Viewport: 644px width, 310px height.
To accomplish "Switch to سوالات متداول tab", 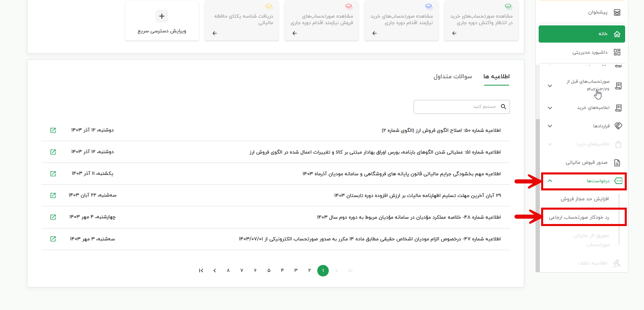I will pyautogui.click(x=453, y=77).
